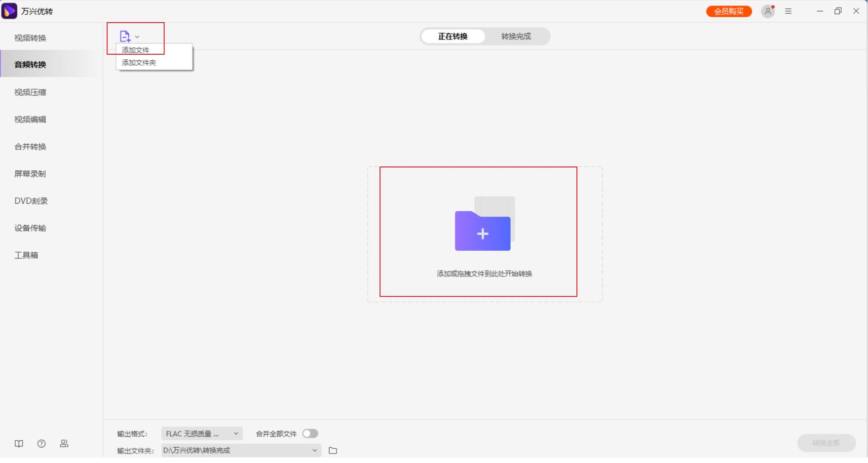Open the hamburger settings menu icon
868x463 pixels.
tap(788, 11)
